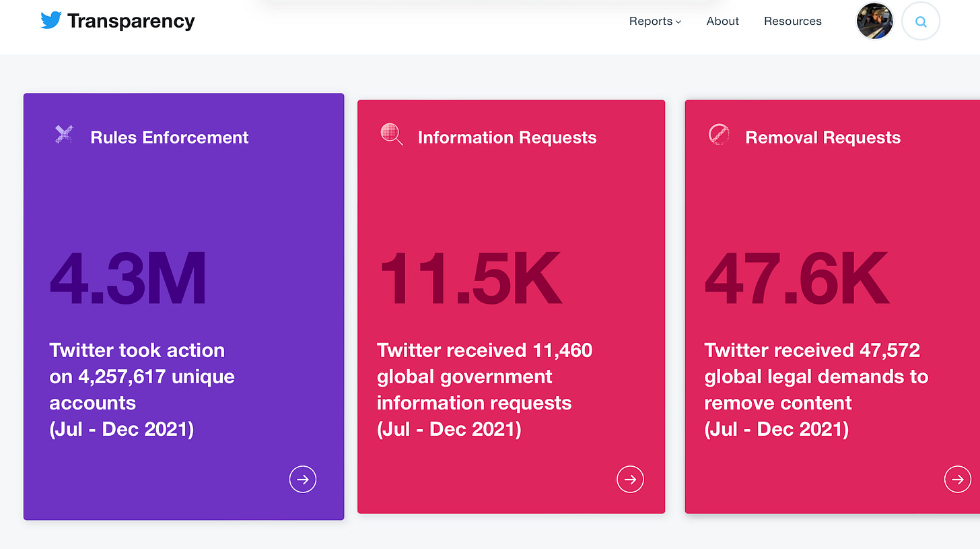This screenshot has width=980, height=549.
Task: Click the Twitter bird logo
Action: coord(50,20)
